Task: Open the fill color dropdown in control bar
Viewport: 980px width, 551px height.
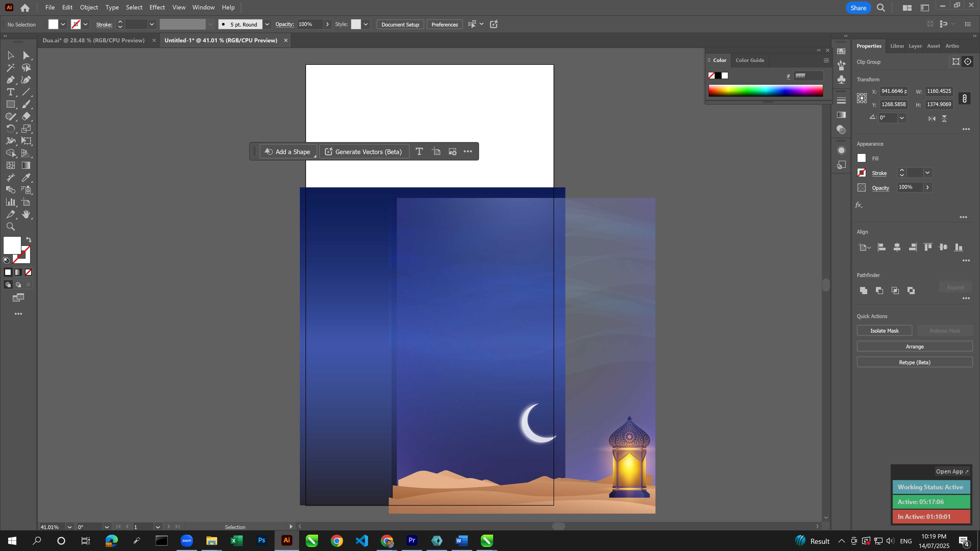Action: [63, 24]
